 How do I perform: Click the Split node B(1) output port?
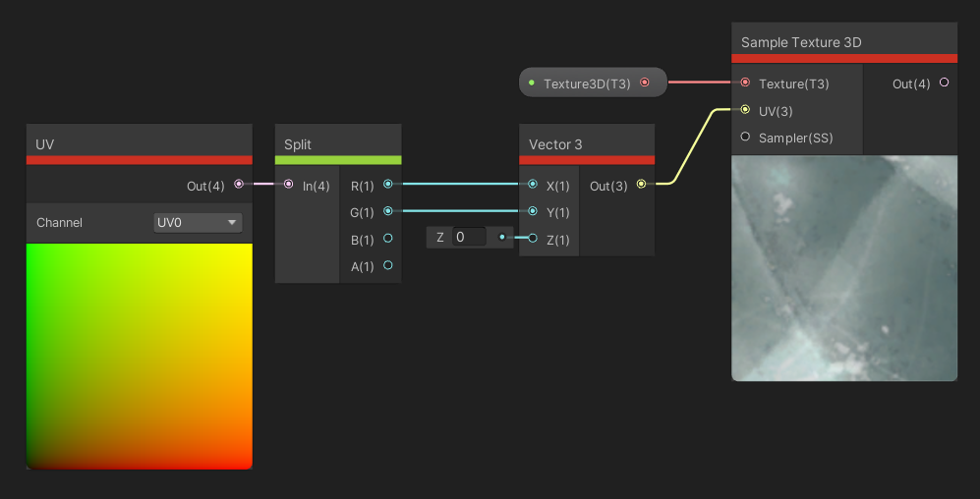[388, 238]
